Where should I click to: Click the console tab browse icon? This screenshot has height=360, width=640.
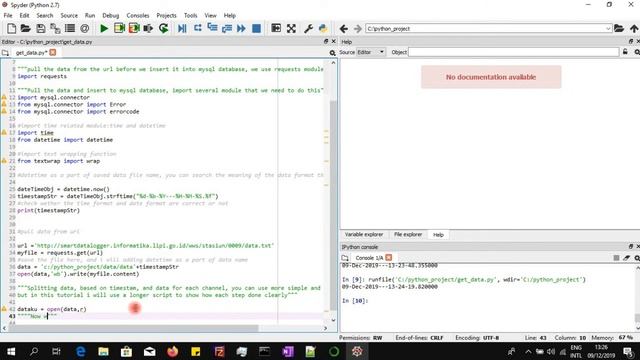pos(345,258)
